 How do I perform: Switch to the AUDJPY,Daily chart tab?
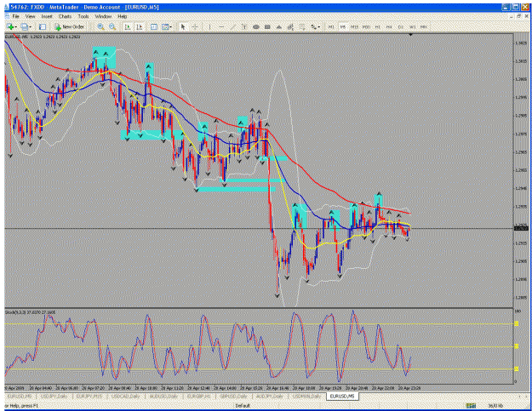tap(269, 396)
